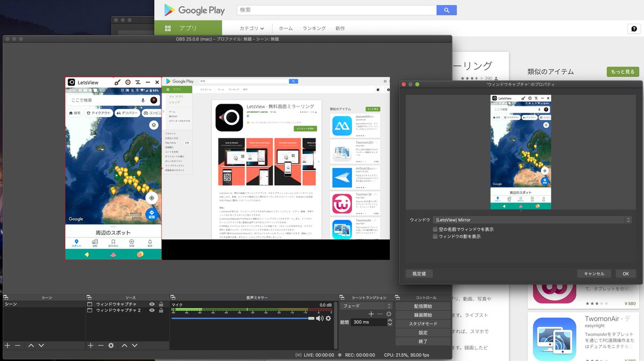644x361 pixels.
Task: Click the green もっと見る button
Action: [623, 71]
